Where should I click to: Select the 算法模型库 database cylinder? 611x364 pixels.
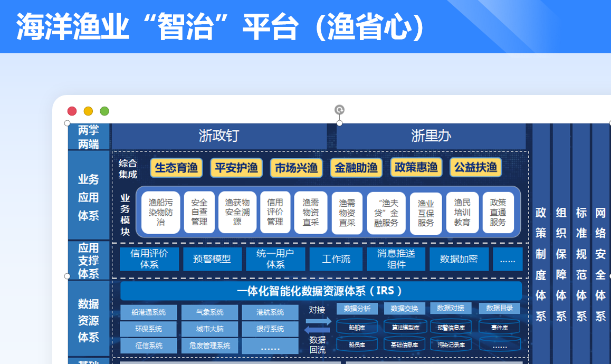405,327
